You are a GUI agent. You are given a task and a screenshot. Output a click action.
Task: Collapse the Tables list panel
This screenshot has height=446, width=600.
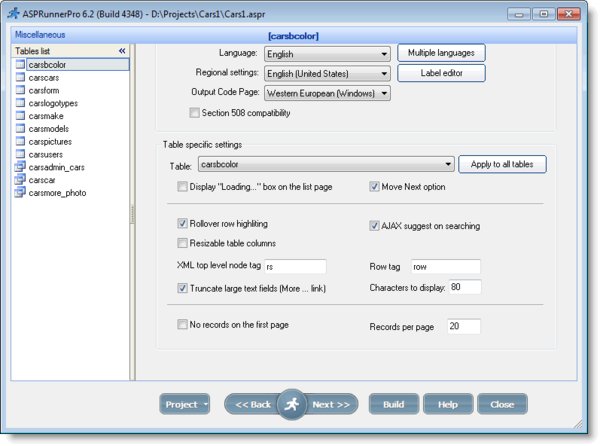tap(122, 50)
